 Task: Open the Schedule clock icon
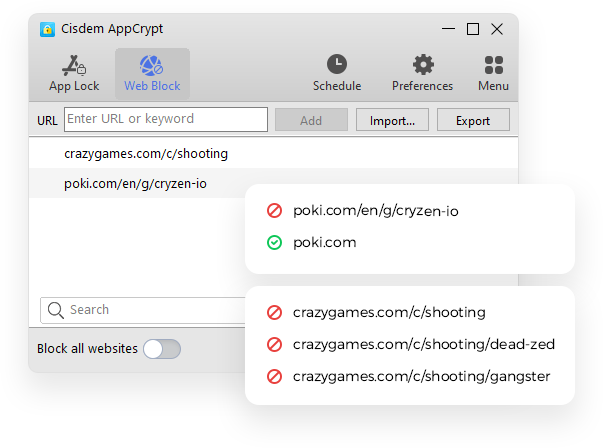coord(337,64)
